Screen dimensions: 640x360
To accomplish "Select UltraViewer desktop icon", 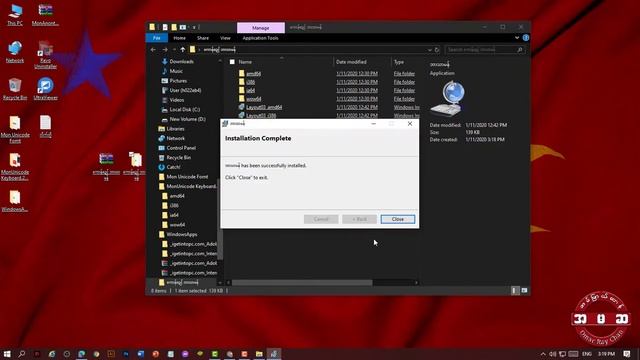I will click(x=45, y=89).
